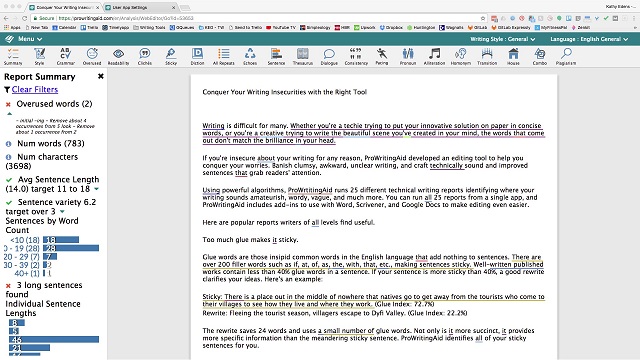
Task: Open the Echoes report
Action: (x=250, y=56)
